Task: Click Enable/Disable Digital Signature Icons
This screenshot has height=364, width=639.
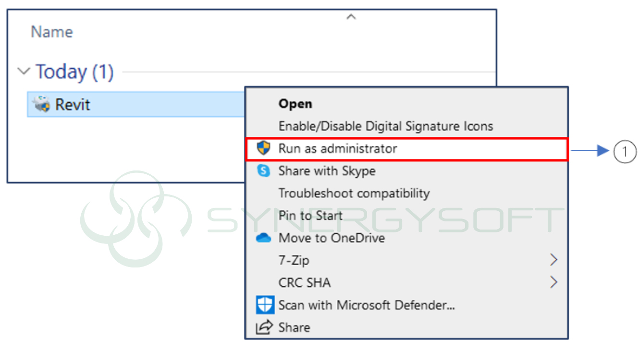Action: click(385, 126)
